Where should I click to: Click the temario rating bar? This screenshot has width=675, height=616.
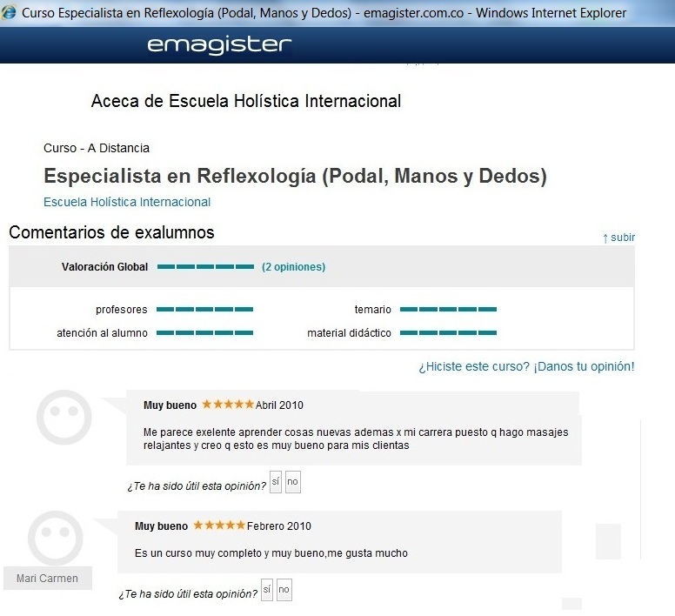tap(448, 309)
